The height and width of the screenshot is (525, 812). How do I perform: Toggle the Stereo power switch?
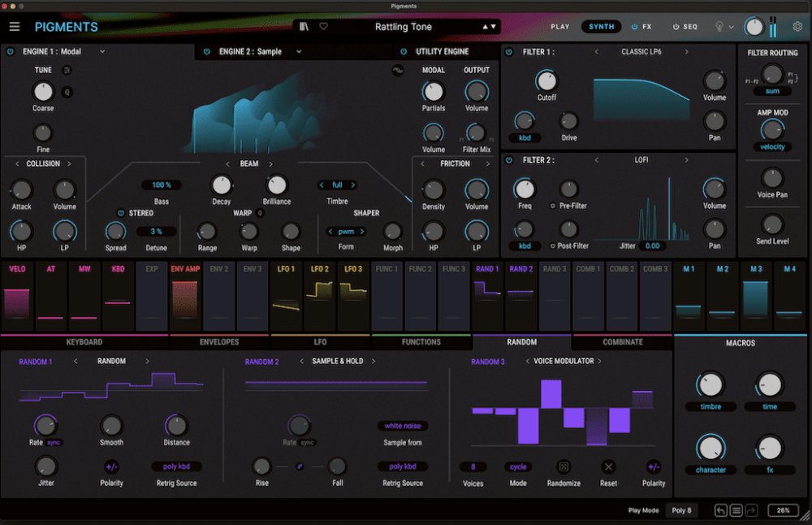(122, 213)
